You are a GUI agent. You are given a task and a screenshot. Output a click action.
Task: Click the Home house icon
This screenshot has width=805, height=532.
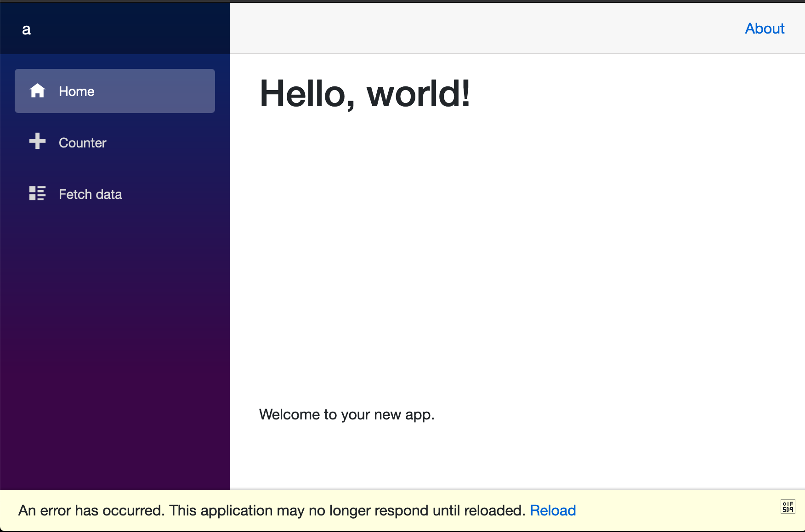click(x=37, y=91)
